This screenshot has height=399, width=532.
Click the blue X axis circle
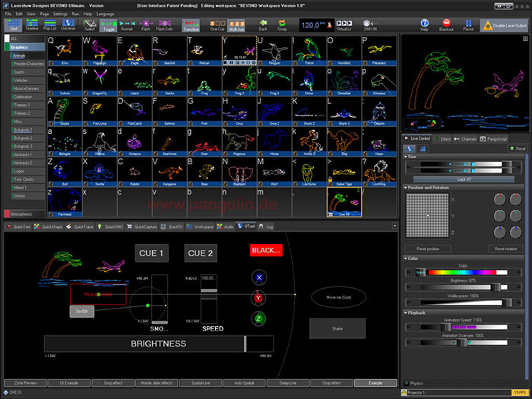(259, 277)
